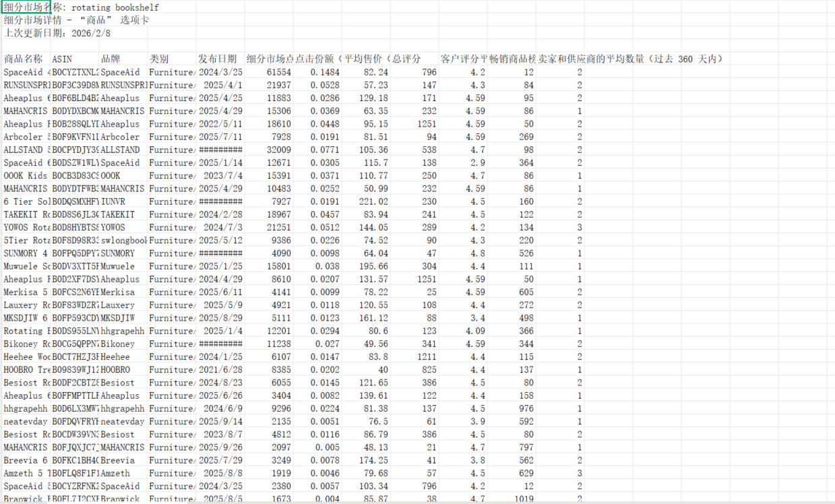Click the 上次更新日期 2026/2/8 cell
835x504 pixels.
(x=26, y=32)
